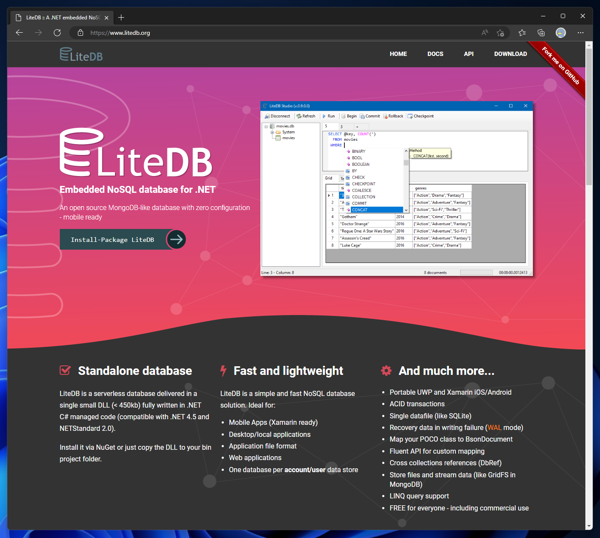Viewport: 600px width, 538px height.
Task: Click the Standalone database heading
Action: pyautogui.click(x=135, y=371)
